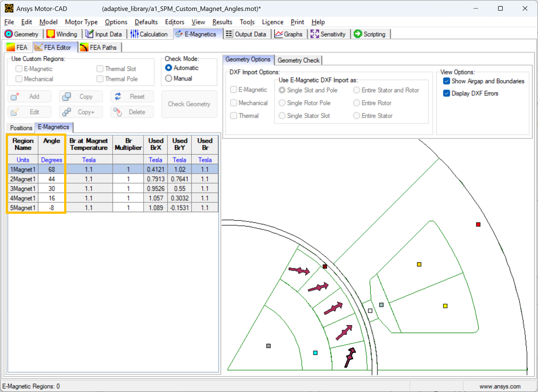Image resolution: width=538 pixels, height=392 pixels.
Task: Open the Editors menu
Action: (x=174, y=22)
